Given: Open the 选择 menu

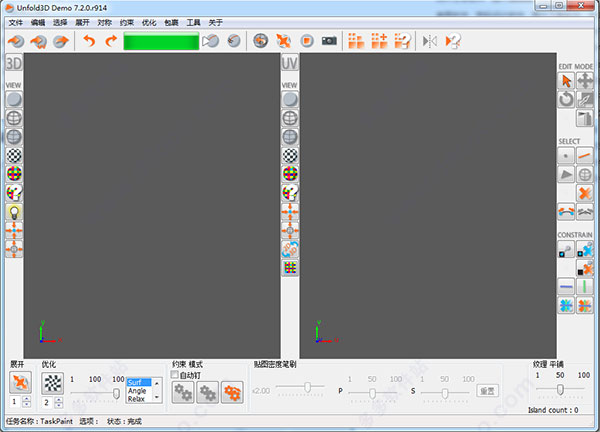Looking at the screenshot, I should 60,23.
